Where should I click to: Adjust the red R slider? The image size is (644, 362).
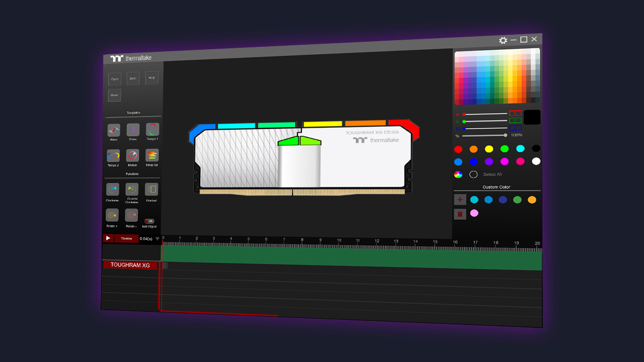485,114
